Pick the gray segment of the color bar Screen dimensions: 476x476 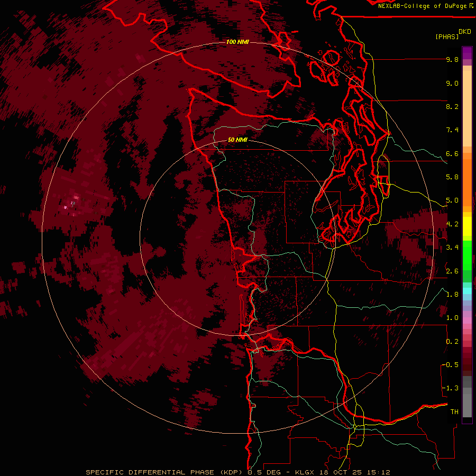[467, 398]
